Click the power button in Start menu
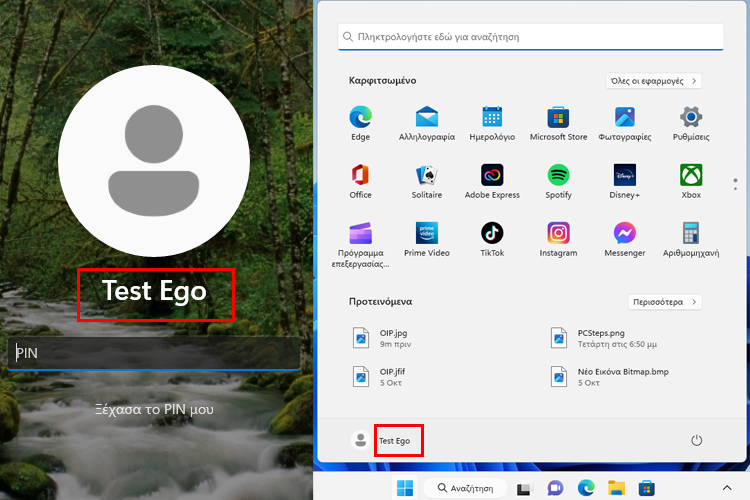 pyautogui.click(x=696, y=440)
